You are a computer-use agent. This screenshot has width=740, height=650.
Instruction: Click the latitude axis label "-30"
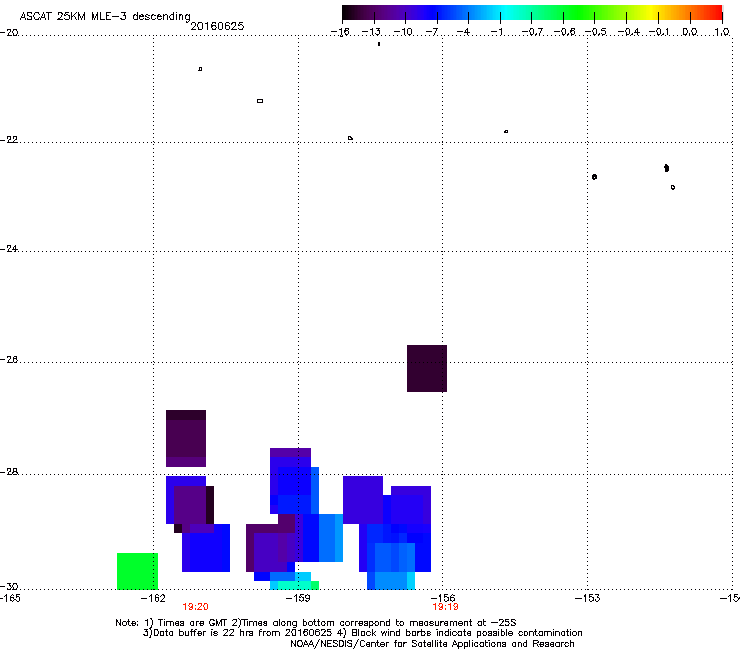click(9, 587)
